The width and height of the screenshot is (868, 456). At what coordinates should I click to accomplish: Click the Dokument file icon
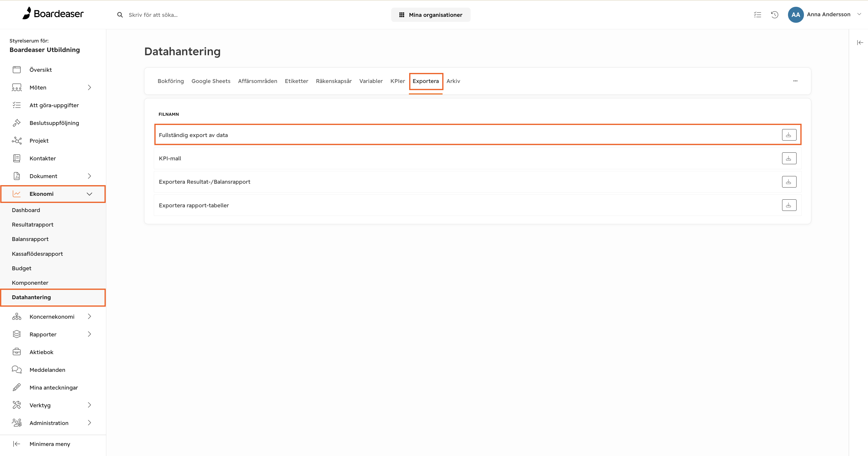coord(17,176)
